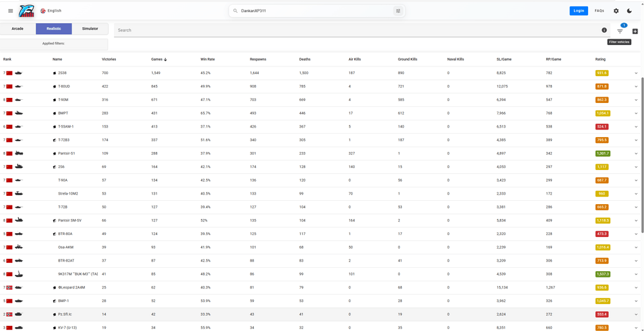Screen dimensions: 644x331
Task: Sort the table by Rank column
Action: pyautogui.click(x=7, y=59)
